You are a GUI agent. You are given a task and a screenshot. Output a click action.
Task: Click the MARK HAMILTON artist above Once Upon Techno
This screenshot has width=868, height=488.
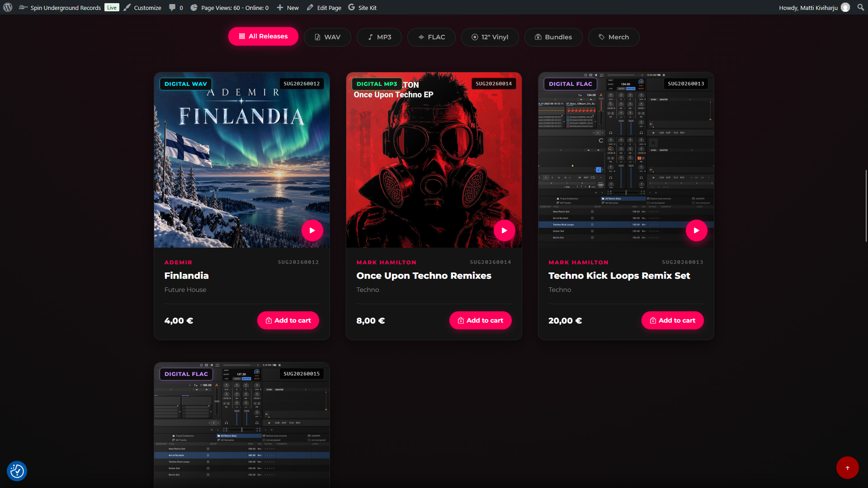click(386, 262)
